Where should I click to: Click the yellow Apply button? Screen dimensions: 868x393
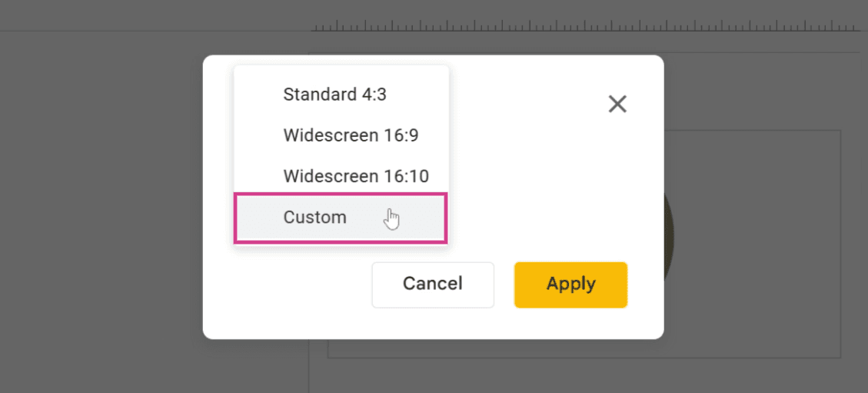click(x=570, y=285)
